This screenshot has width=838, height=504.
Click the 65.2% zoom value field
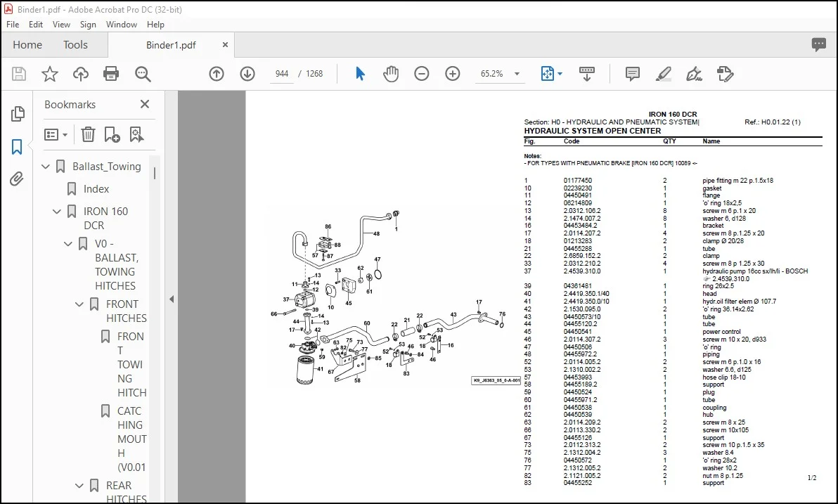coord(491,74)
